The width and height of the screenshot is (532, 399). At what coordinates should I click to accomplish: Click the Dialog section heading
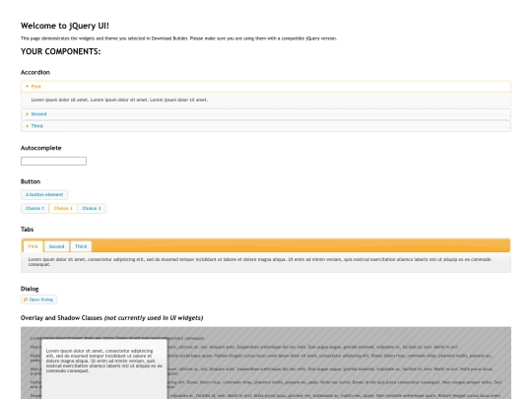tap(30, 289)
